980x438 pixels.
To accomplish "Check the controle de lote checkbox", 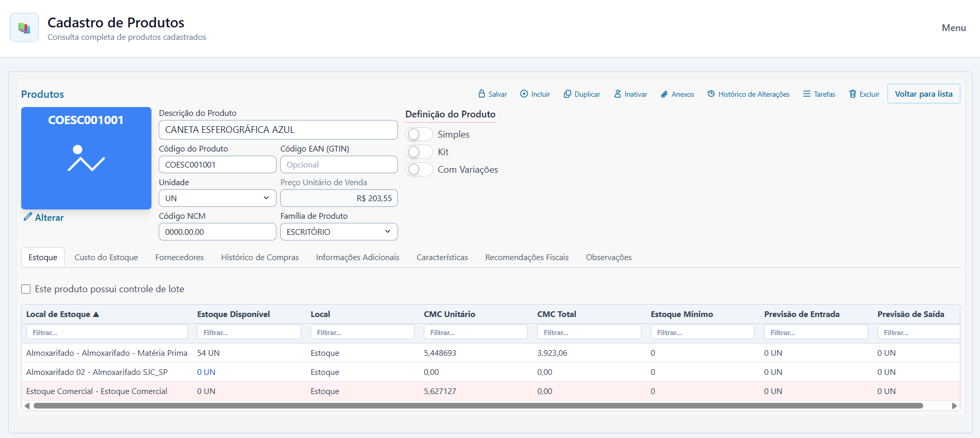I will click(x=26, y=289).
